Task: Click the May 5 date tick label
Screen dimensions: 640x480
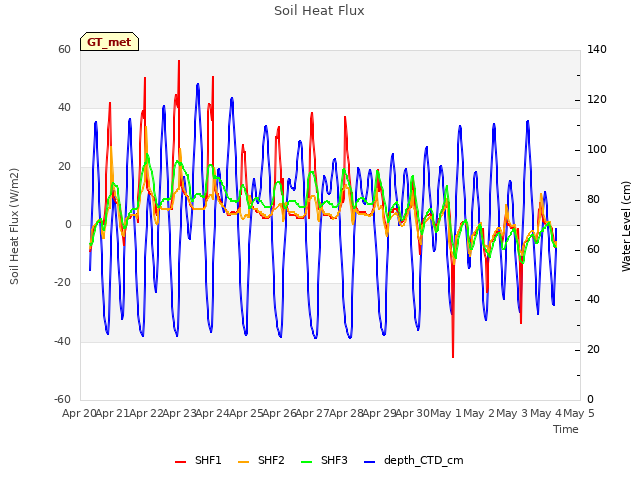Action: coord(579,413)
